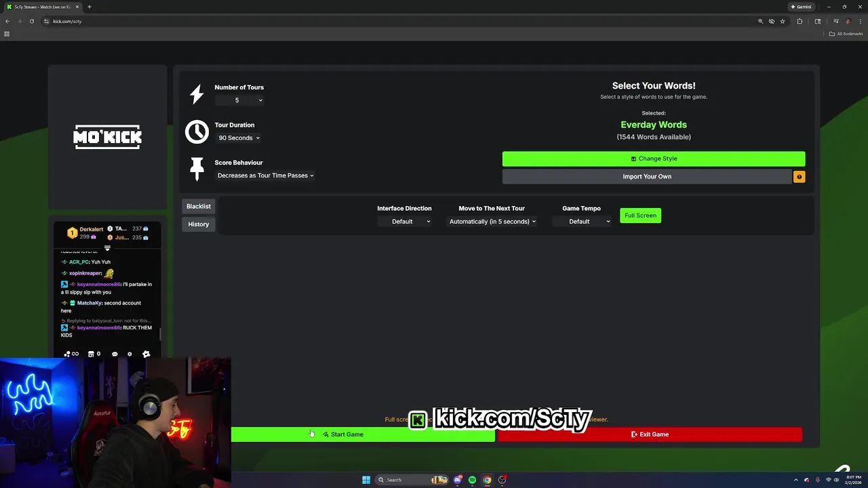Click the zoom magnifier icon in address bar

(760, 21)
